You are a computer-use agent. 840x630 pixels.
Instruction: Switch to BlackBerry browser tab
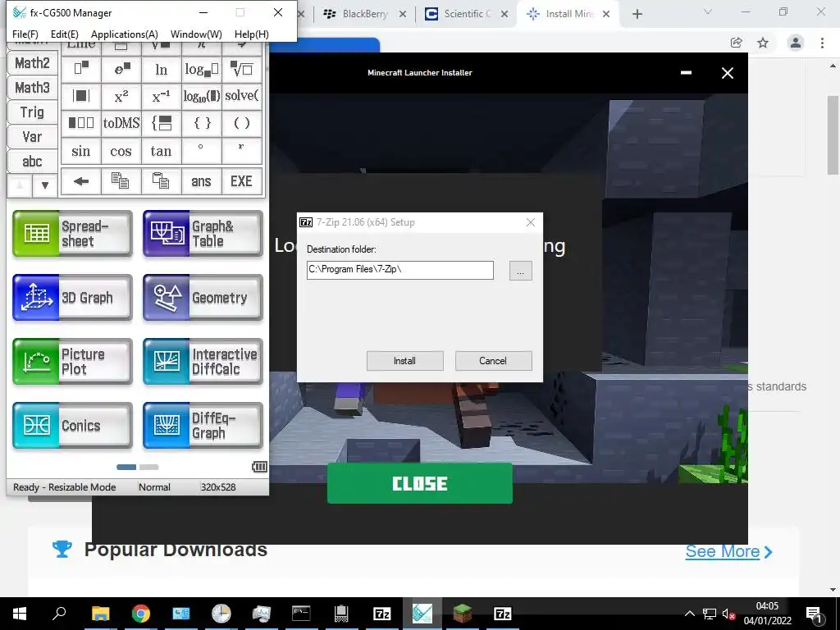click(365, 14)
